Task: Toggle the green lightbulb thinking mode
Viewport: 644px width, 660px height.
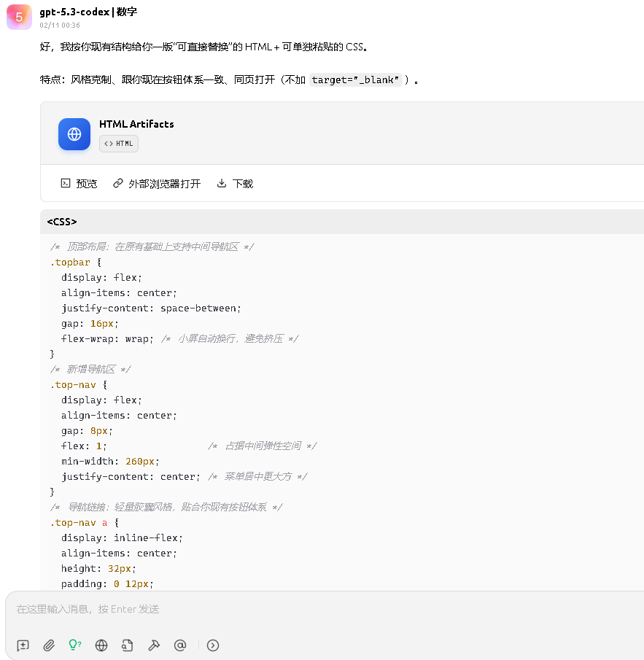Action: [74, 645]
